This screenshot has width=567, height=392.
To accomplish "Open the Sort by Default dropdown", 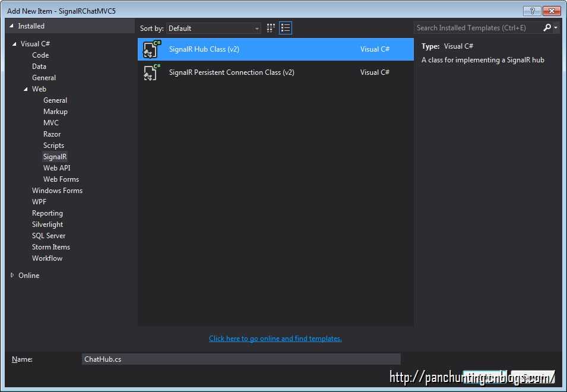I will point(214,28).
